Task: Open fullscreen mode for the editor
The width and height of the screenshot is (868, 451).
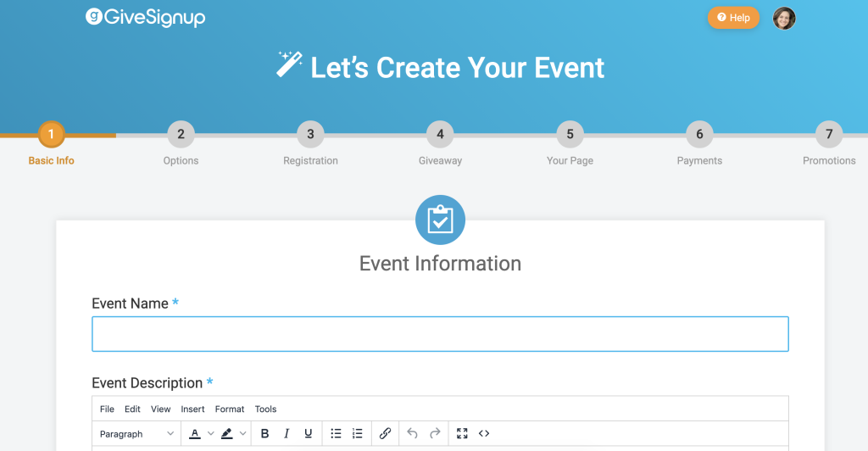Action: pyautogui.click(x=462, y=433)
